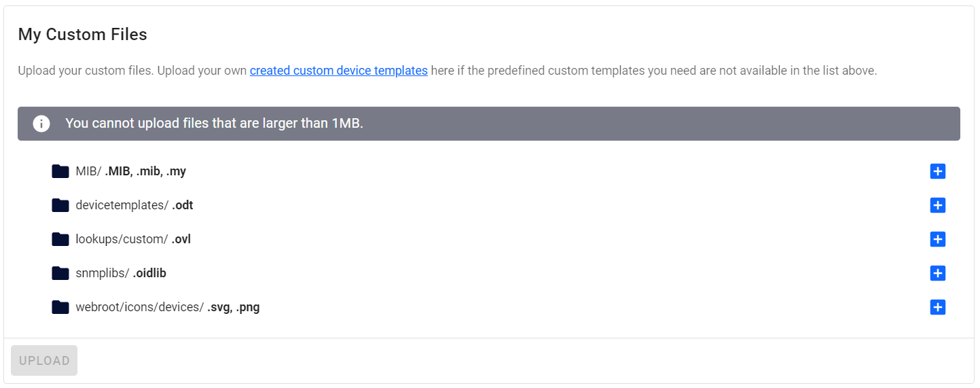Image resolution: width=980 pixels, height=388 pixels.
Task: Click the 1MB file size warning banner
Action: click(x=488, y=124)
